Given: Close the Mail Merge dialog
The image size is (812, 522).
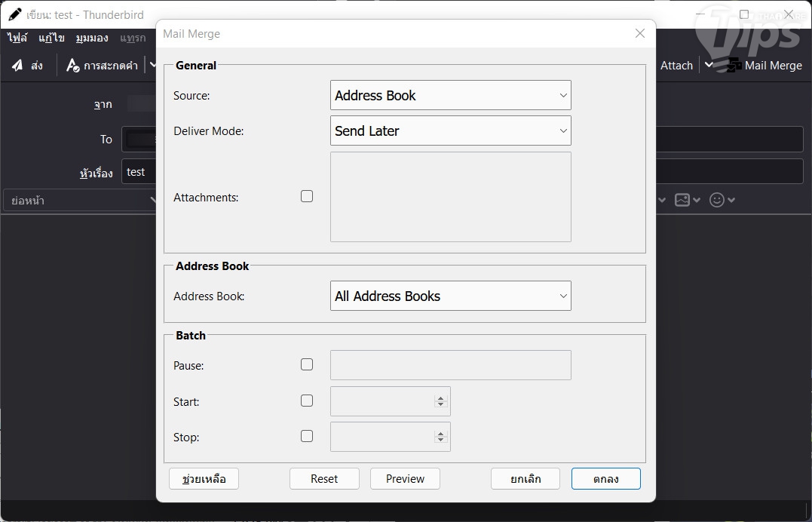Looking at the screenshot, I should click(640, 33).
